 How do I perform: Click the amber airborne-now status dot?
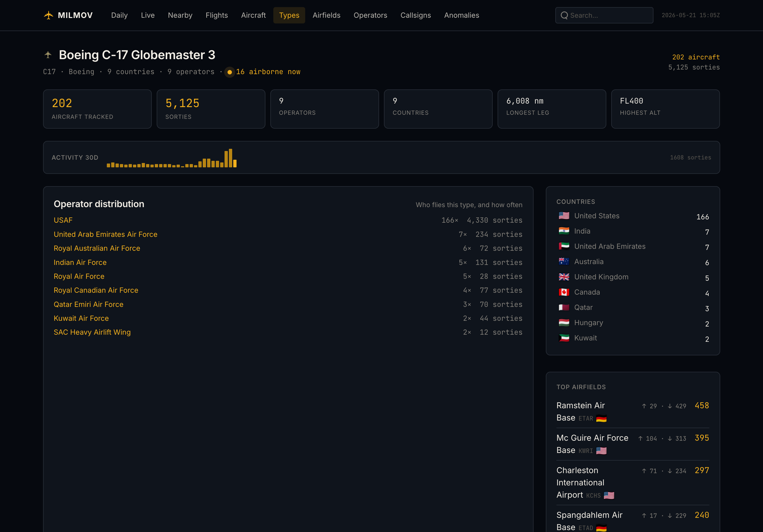[229, 72]
